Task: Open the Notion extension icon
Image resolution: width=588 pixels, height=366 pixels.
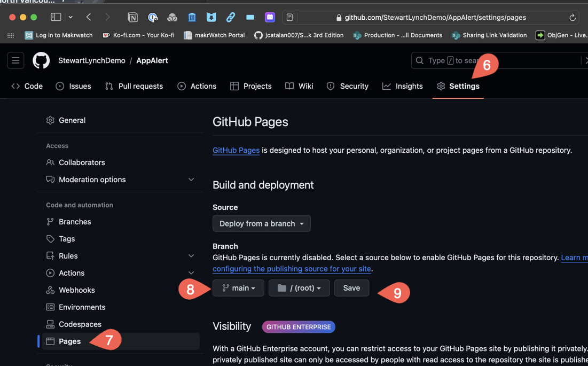Action: point(133,17)
